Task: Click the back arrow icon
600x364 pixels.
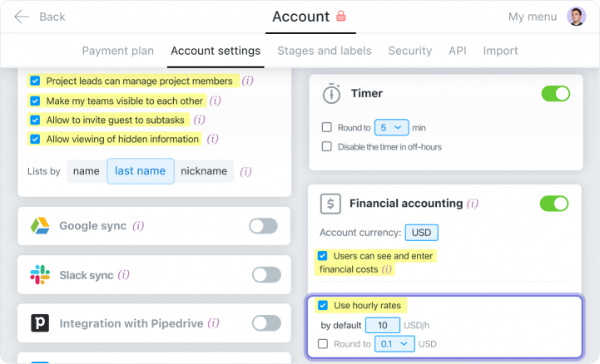Action: tap(21, 17)
